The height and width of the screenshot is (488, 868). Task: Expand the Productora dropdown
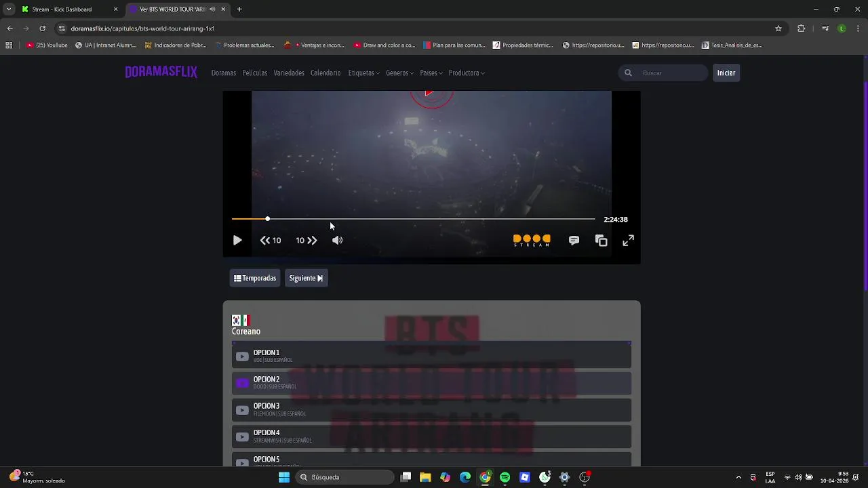tap(467, 73)
